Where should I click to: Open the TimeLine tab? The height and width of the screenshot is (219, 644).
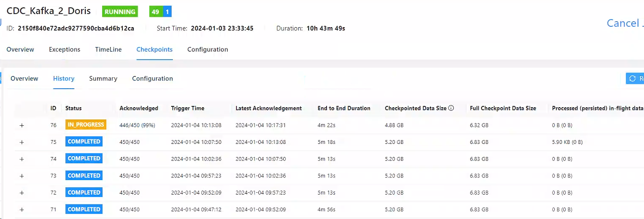point(108,49)
